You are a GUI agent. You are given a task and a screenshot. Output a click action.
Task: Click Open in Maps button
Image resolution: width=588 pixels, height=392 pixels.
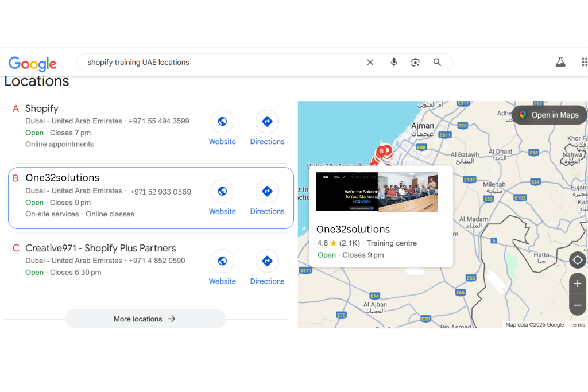pyautogui.click(x=550, y=115)
